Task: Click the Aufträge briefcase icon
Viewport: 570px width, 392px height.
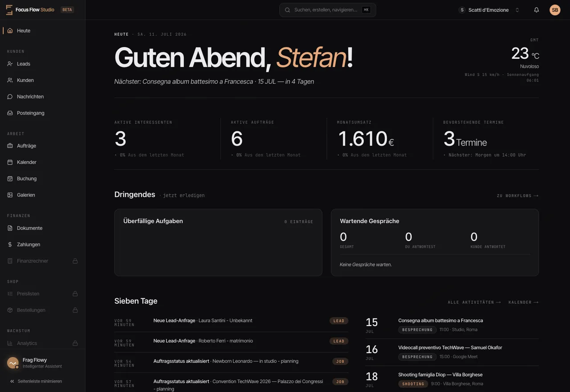Action: 10,146
